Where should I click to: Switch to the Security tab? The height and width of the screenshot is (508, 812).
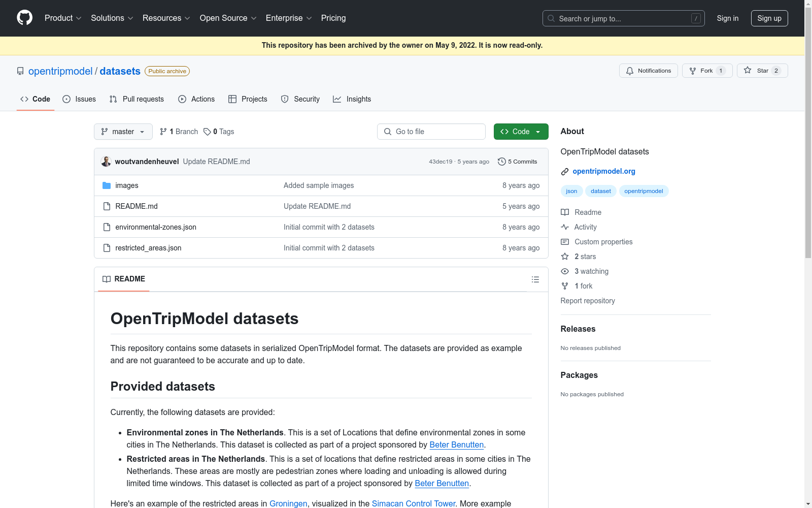coord(300,99)
